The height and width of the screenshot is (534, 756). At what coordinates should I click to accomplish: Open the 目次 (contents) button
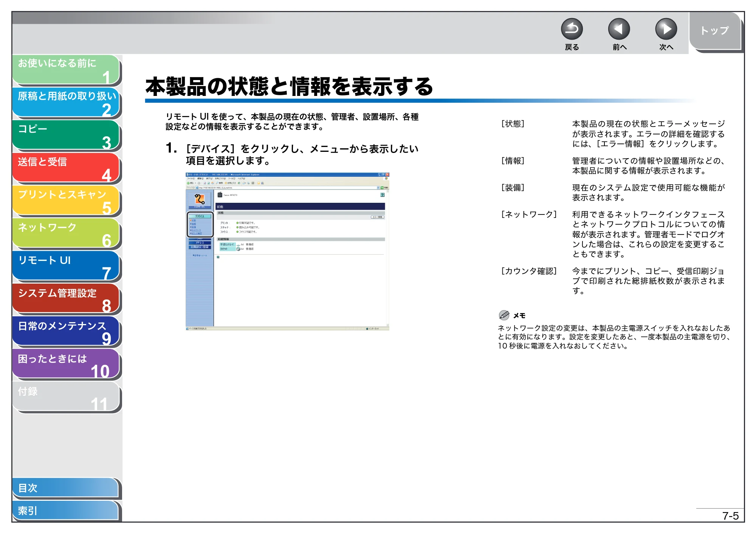point(65,488)
